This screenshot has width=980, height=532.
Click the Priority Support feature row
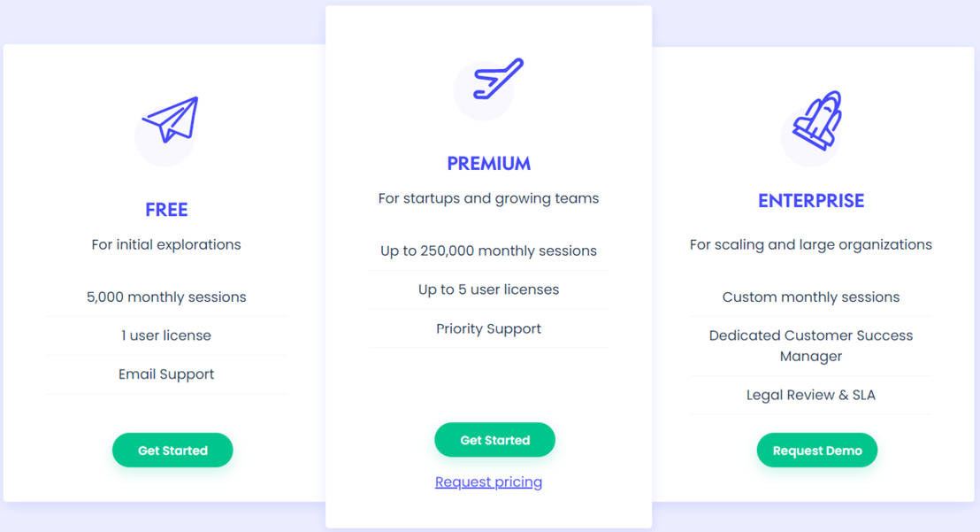488,328
